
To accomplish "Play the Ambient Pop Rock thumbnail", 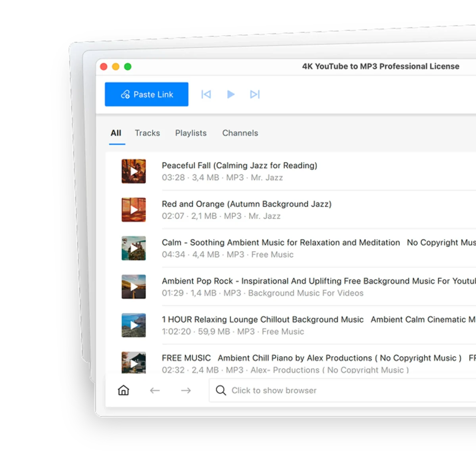I will point(134,287).
